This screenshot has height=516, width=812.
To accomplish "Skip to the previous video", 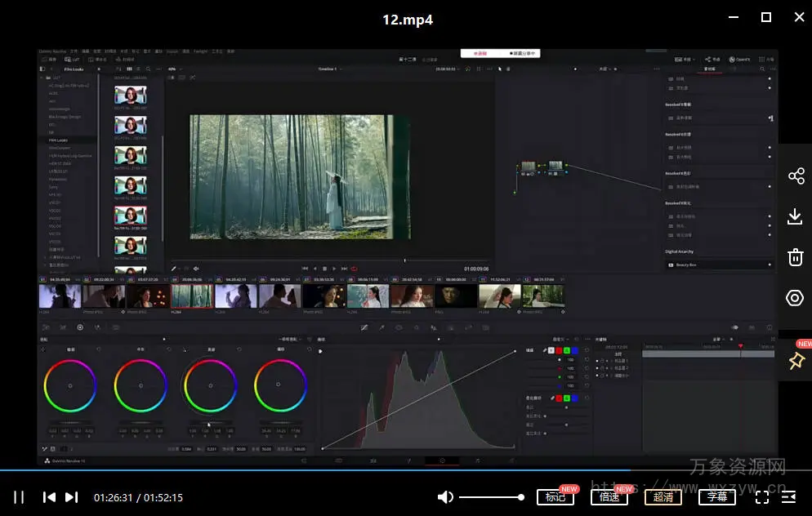I will tap(49, 497).
